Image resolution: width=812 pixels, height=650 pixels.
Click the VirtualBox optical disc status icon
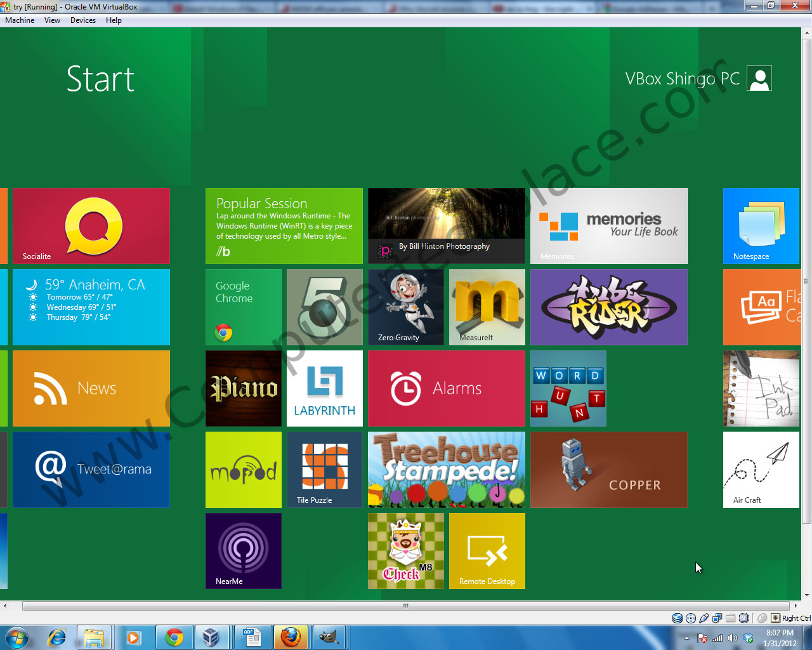[691, 618]
